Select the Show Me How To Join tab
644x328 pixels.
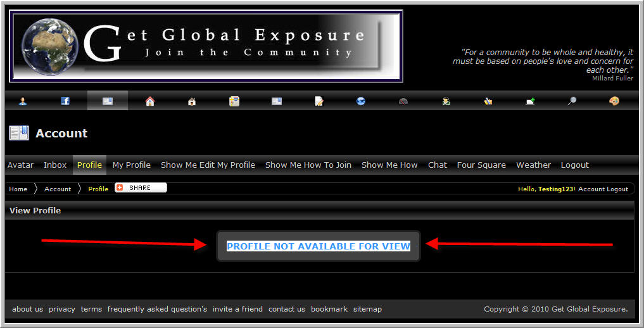pos(308,165)
